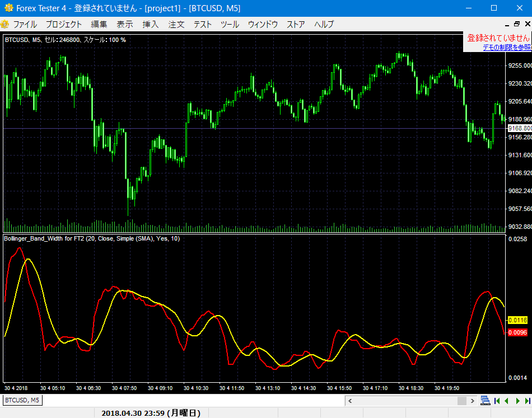Click the Forex Tester coin icon in menu bar
Image resolution: width=532 pixels, height=418 pixels.
tap(4, 24)
